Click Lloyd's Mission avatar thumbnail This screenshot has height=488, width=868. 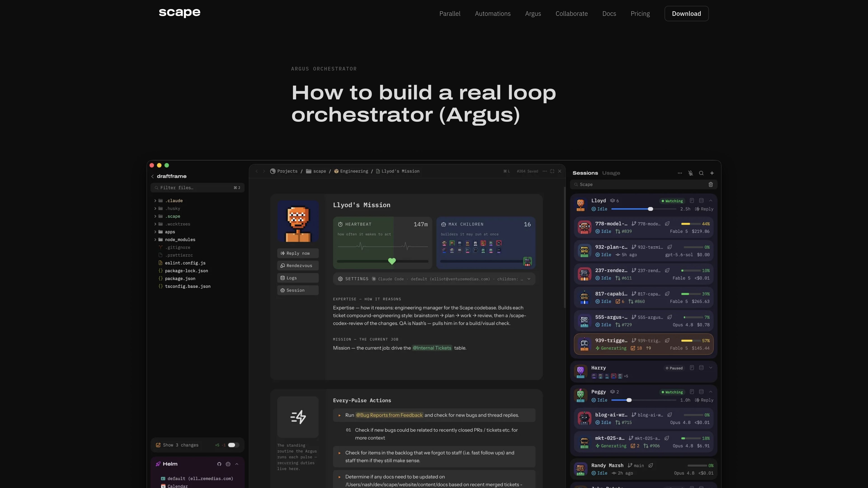[298, 221]
